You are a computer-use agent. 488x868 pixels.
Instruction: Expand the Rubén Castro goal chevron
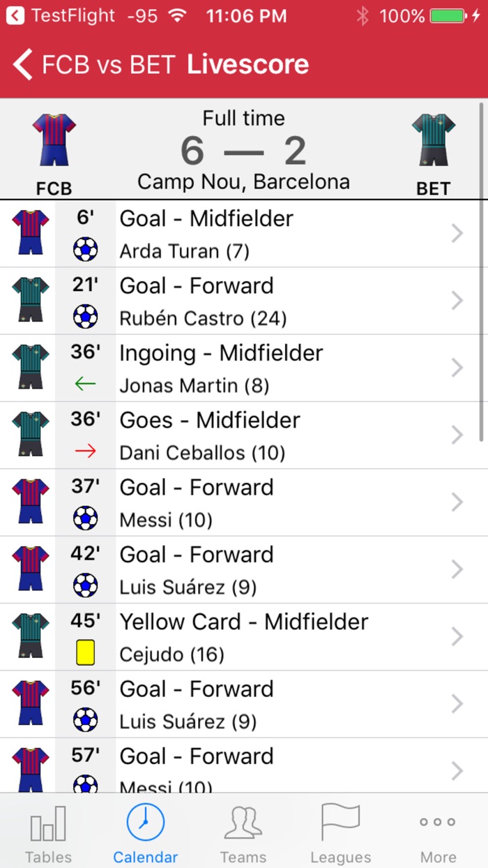click(x=457, y=301)
